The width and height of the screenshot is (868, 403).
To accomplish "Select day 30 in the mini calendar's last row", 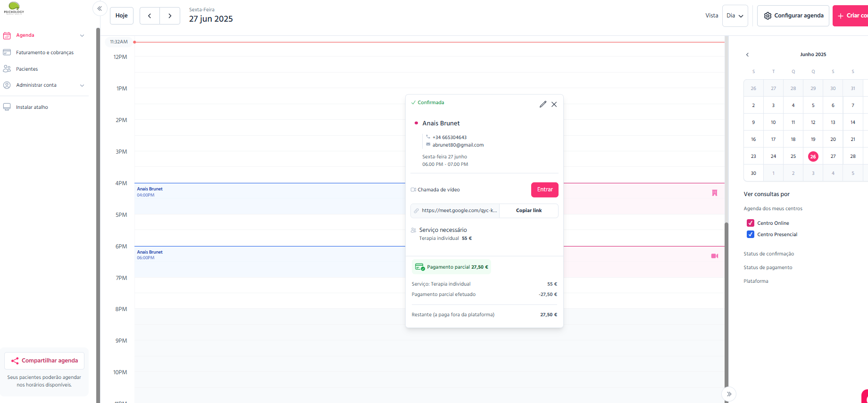I will pyautogui.click(x=753, y=173).
